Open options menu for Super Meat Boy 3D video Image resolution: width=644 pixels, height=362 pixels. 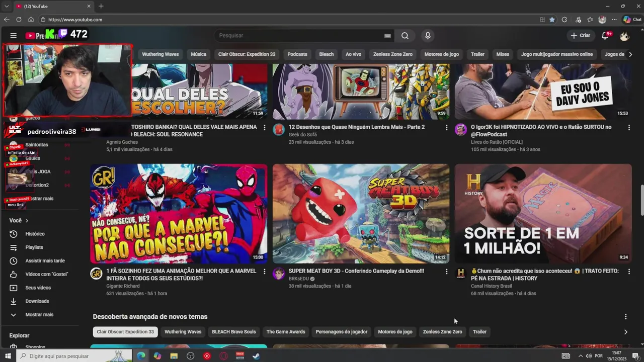point(446,271)
